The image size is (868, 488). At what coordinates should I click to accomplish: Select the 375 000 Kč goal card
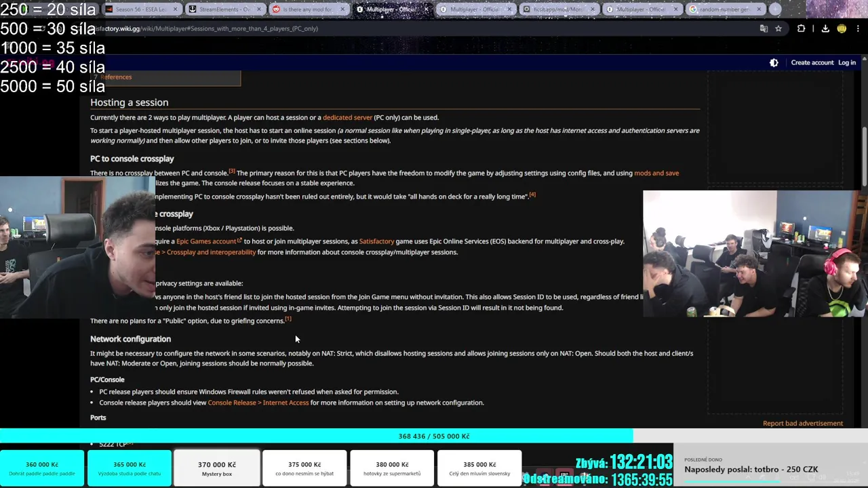click(304, 468)
